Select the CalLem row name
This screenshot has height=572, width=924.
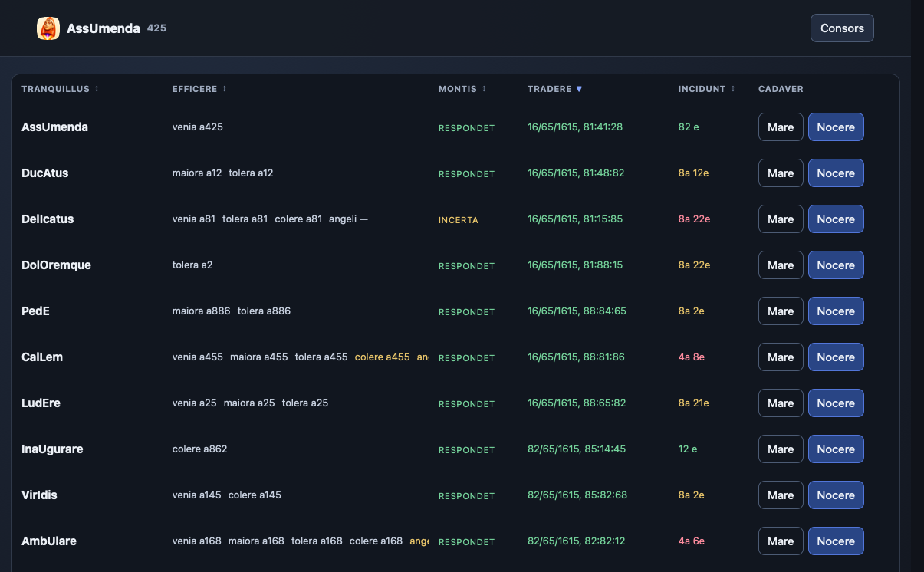point(42,357)
